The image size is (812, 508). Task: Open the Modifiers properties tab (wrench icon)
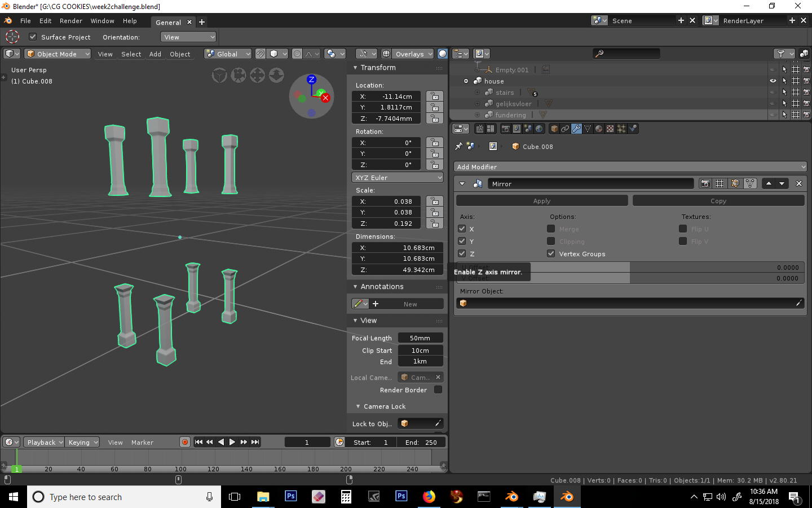(576, 129)
